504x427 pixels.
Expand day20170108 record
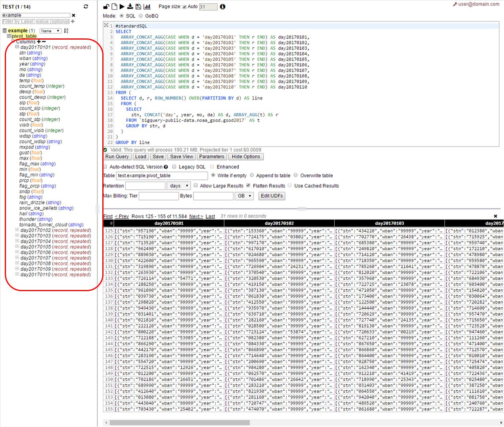[17, 263]
